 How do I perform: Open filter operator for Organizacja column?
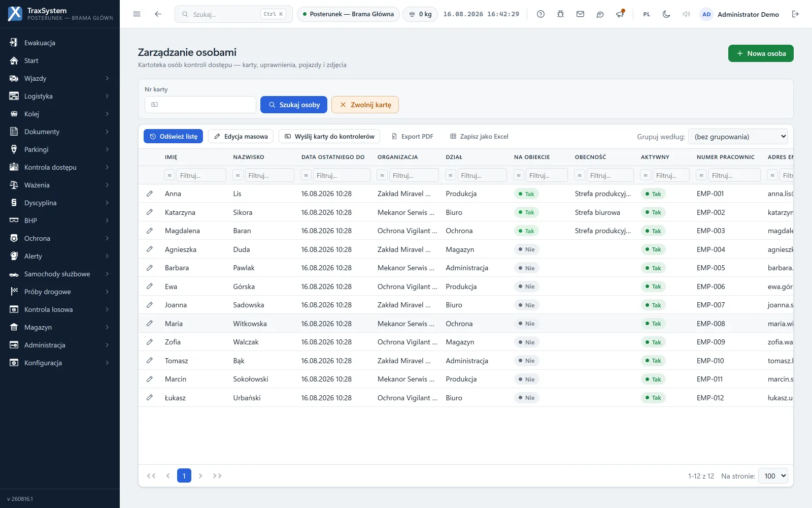382,175
